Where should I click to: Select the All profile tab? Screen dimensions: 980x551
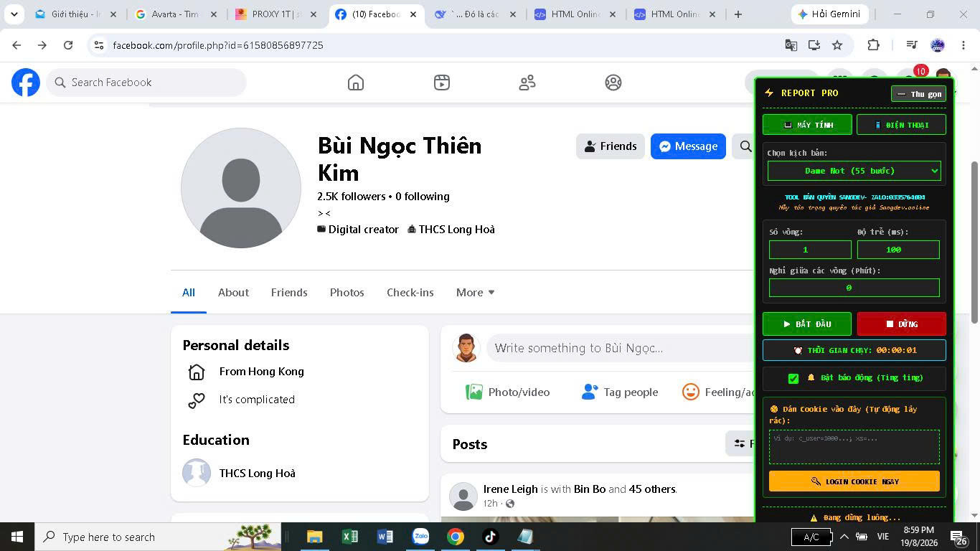(x=189, y=293)
